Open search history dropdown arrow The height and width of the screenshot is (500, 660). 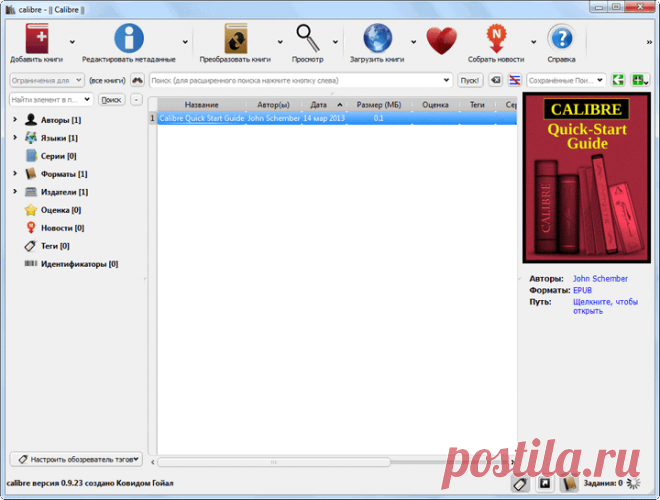(x=446, y=80)
